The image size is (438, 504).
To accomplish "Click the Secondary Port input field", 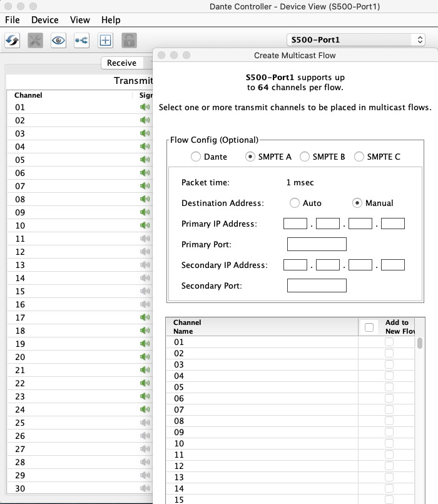I will [317, 285].
